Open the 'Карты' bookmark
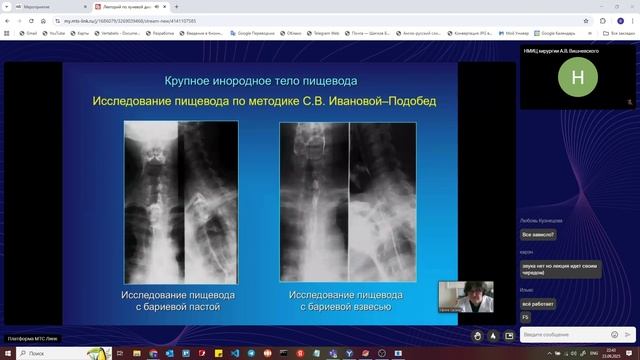The image size is (640, 360). (x=80, y=33)
